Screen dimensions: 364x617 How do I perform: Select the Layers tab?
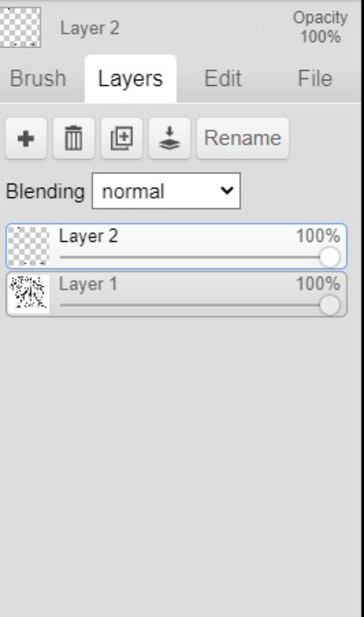point(130,79)
